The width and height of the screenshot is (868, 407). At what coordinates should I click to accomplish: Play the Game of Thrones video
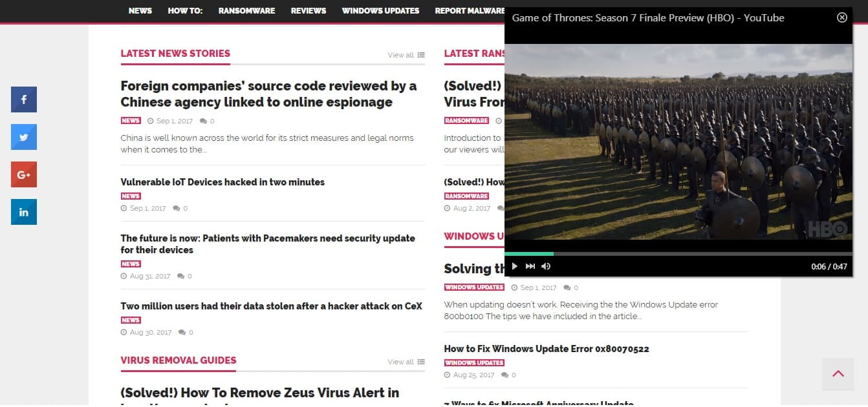click(x=515, y=266)
